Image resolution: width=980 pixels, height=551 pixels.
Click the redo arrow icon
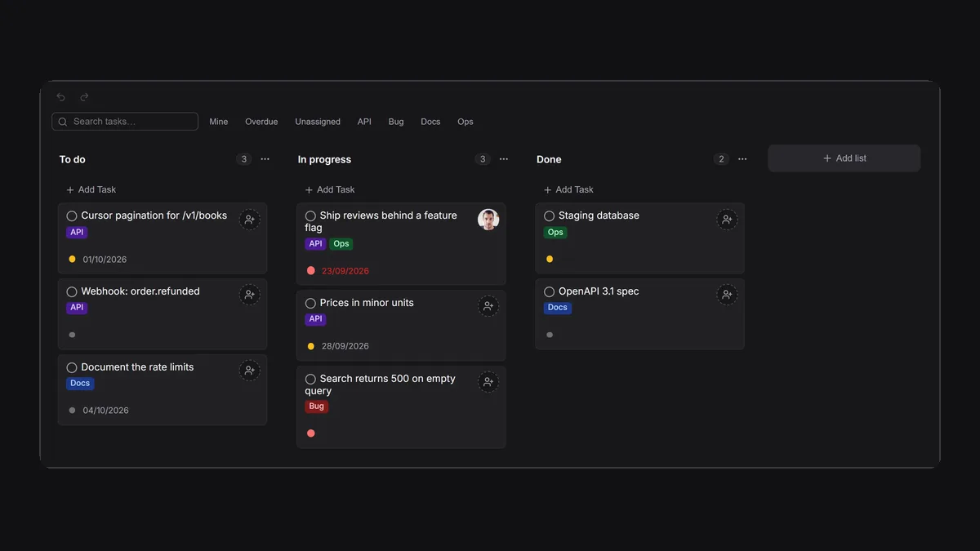click(x=84, y=97)
